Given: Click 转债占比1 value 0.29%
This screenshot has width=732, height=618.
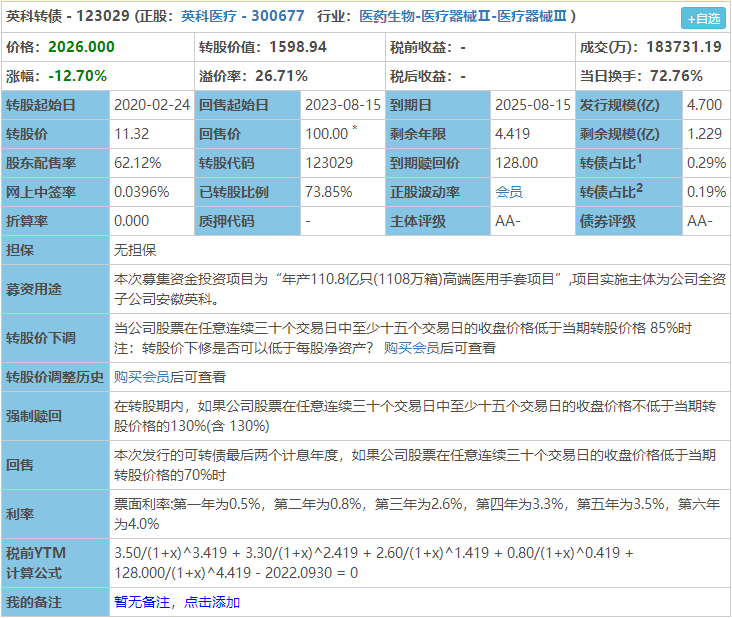Looking at the screenshot, I should pos(706,163).
